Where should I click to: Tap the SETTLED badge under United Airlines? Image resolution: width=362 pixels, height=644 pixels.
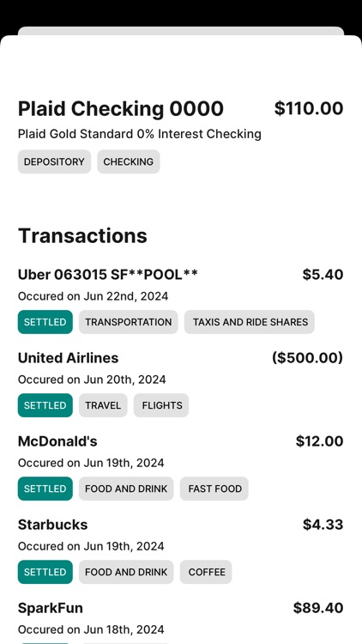click(x=45, y=405)
